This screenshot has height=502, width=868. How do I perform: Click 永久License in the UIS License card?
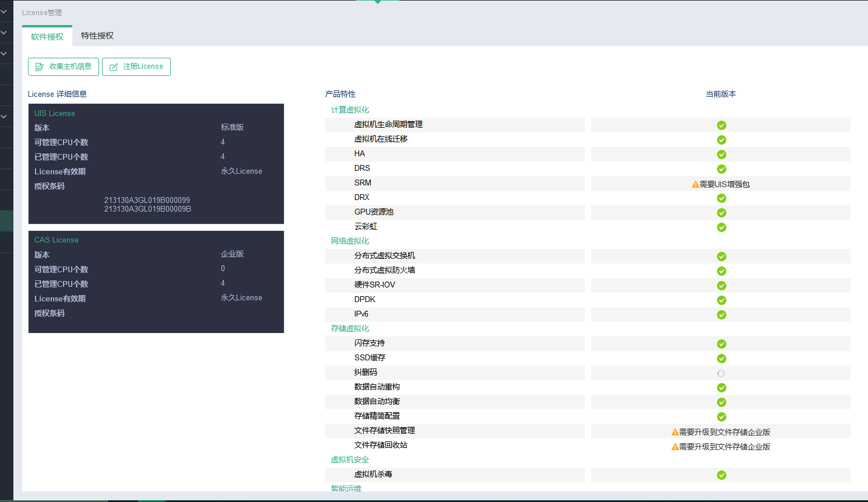[x=241, y=171]
